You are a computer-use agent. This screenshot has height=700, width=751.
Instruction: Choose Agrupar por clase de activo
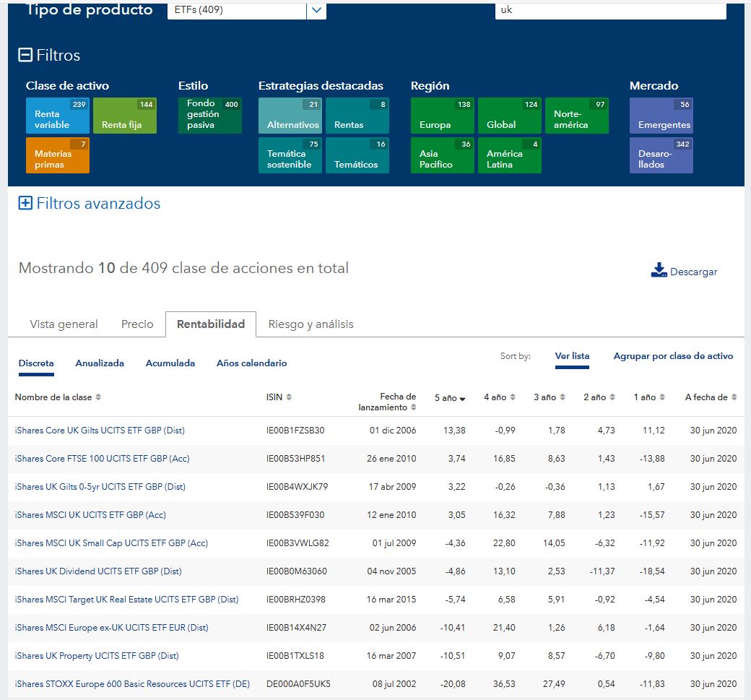(x=673, y=356)
